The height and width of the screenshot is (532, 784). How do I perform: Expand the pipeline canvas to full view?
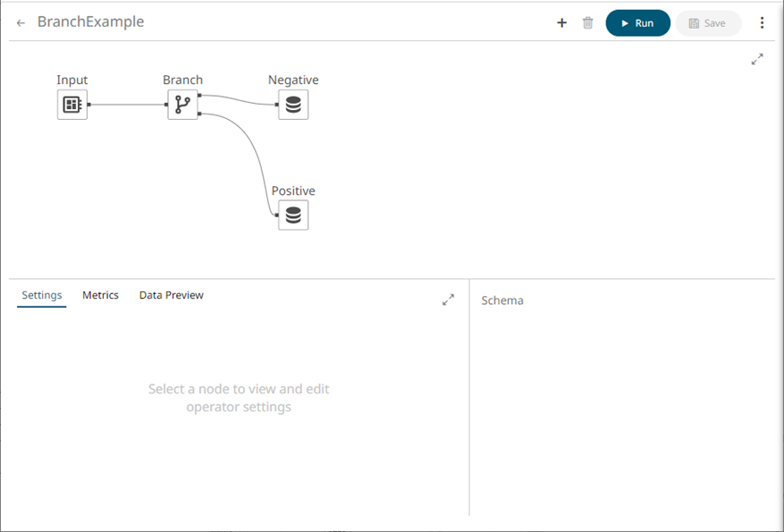(x=757, y=60)
